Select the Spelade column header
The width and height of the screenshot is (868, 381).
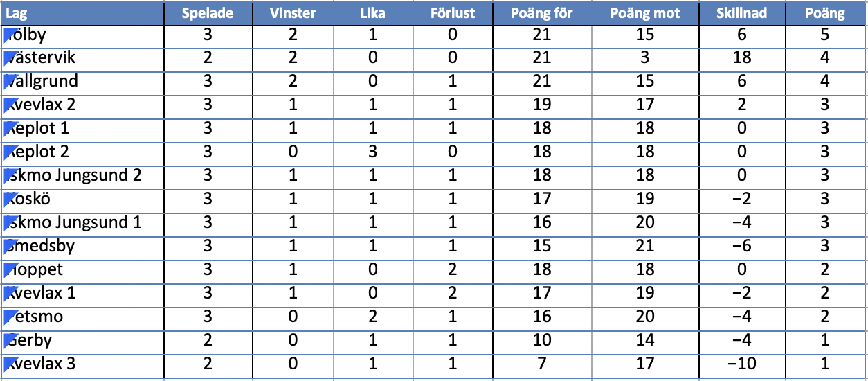207,13
